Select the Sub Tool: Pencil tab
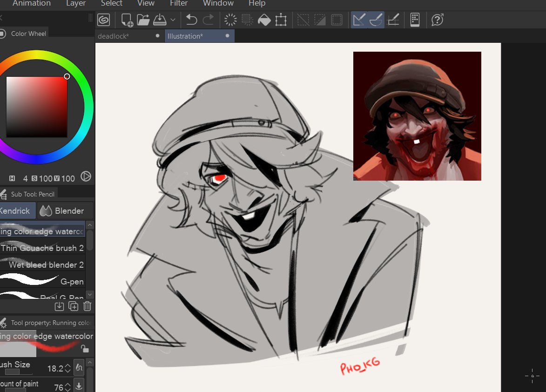This screenshot has width=546, height=392. tap(28, 194)
